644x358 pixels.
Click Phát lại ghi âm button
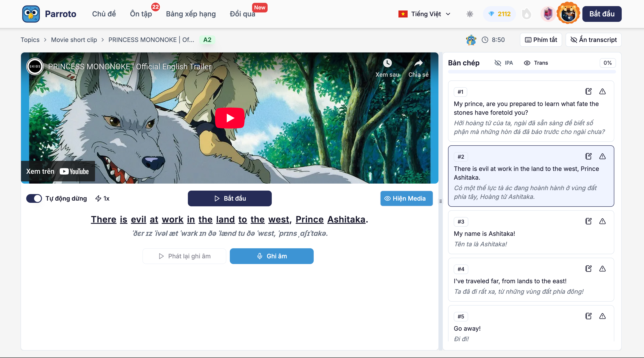(x=185, y=256)
